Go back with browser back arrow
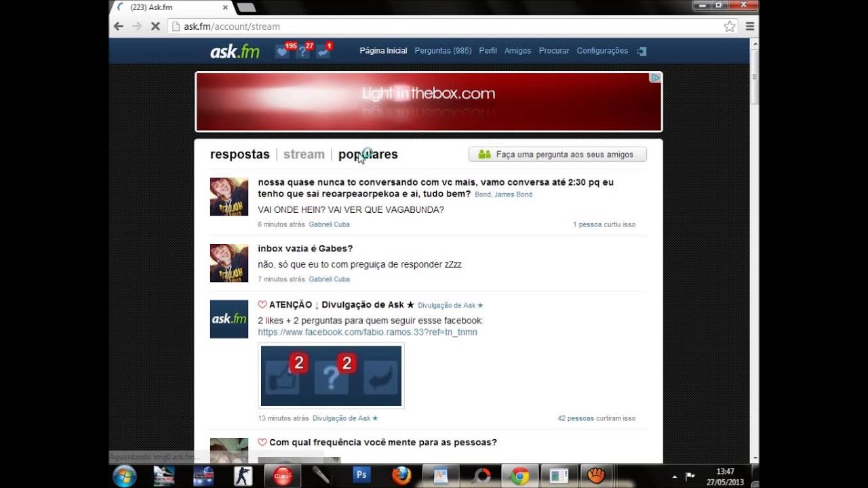868x488 pixels. coord(119,26)
